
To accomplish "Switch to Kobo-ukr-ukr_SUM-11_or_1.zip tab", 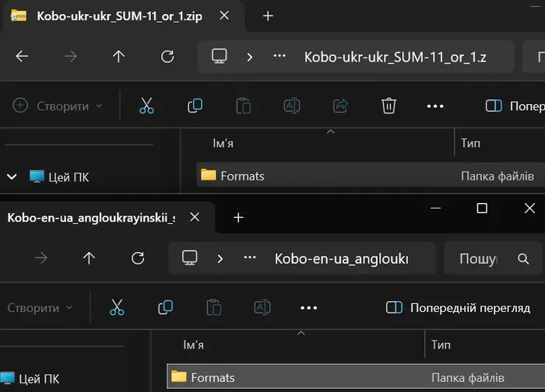I will click(119, 16).
